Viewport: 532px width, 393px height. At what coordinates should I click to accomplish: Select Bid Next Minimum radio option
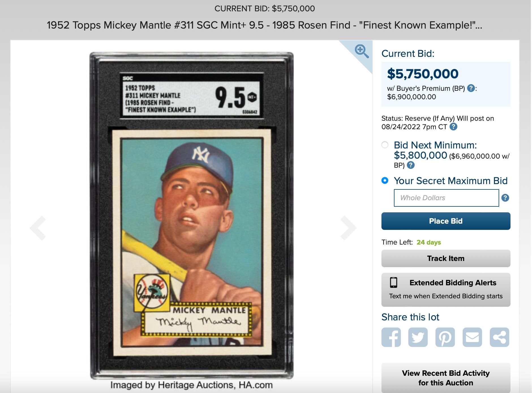click(x=385, y=145)
